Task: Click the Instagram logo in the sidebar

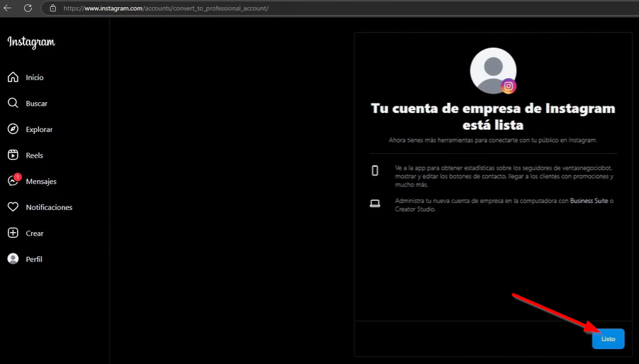Action: point(31,43)
